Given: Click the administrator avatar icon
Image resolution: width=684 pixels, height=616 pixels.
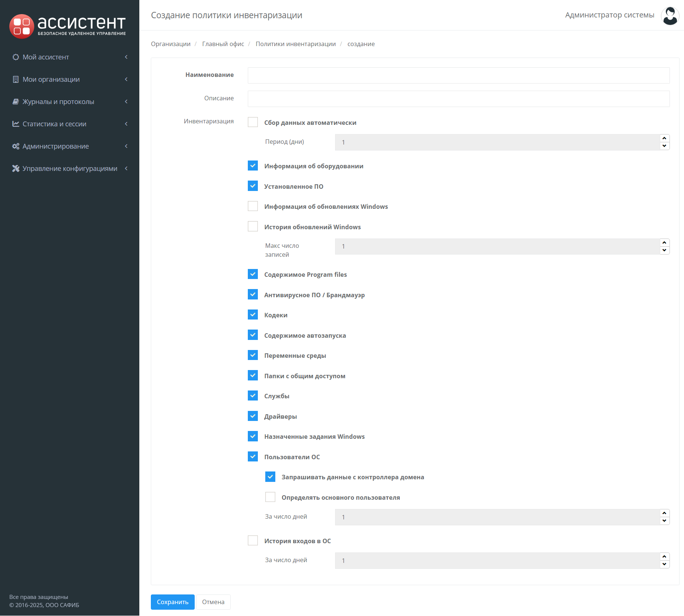Looking at the screenshot, I should 670,16.
